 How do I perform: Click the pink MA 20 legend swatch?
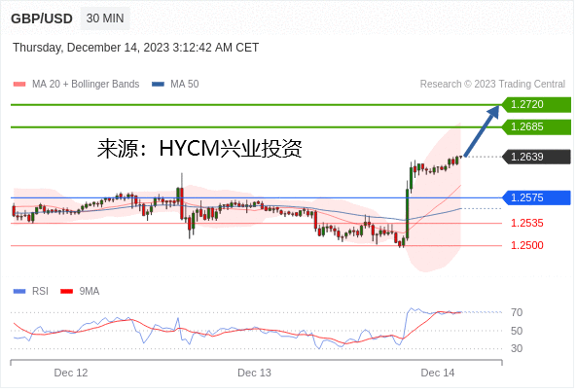pos(19,85)
